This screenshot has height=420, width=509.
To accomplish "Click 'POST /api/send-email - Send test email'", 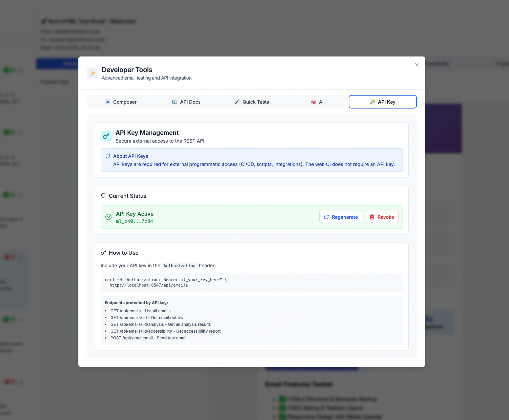I will point(148,338).
